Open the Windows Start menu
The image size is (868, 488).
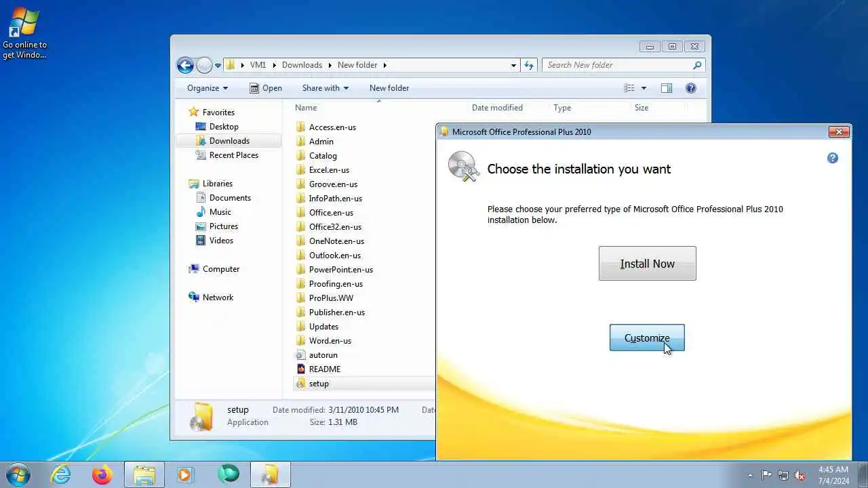pyautogui.click(x=17, y=474)
